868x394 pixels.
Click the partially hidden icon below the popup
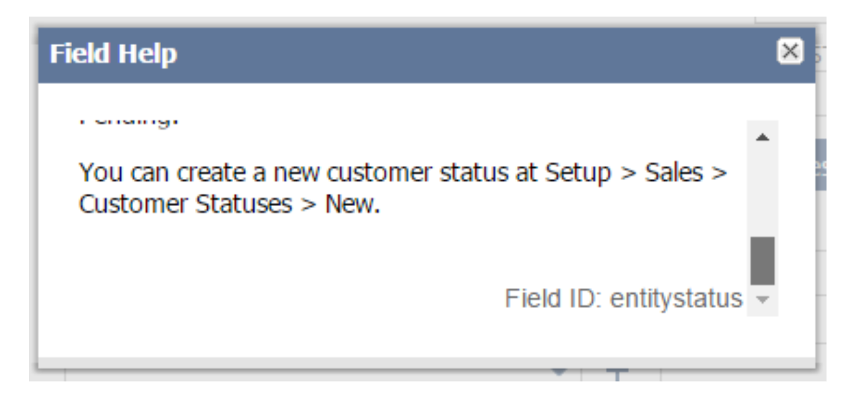tap(616, 373)
